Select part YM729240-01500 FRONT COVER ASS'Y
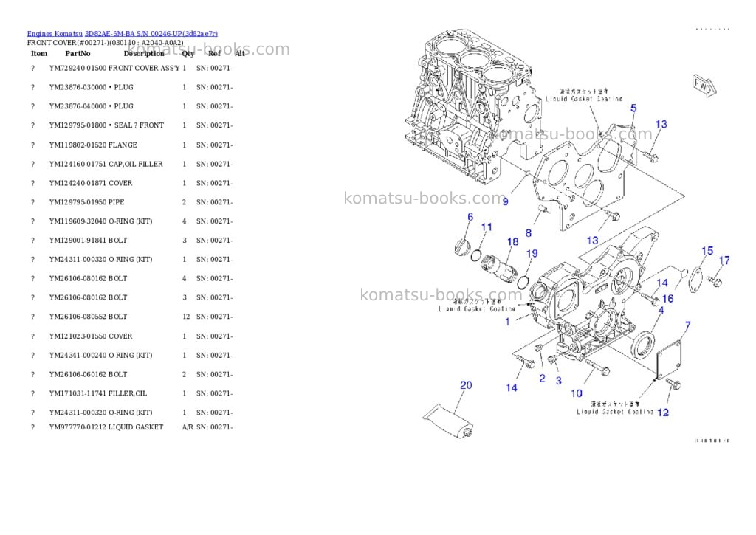The height and width of the screenshot is (535, 756). click(114, 69)
